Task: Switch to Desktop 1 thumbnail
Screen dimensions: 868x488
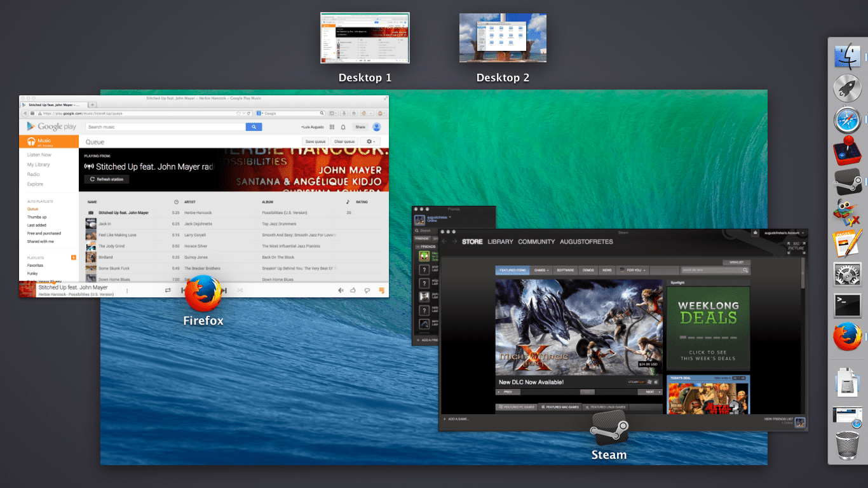Action: point(365,37)
